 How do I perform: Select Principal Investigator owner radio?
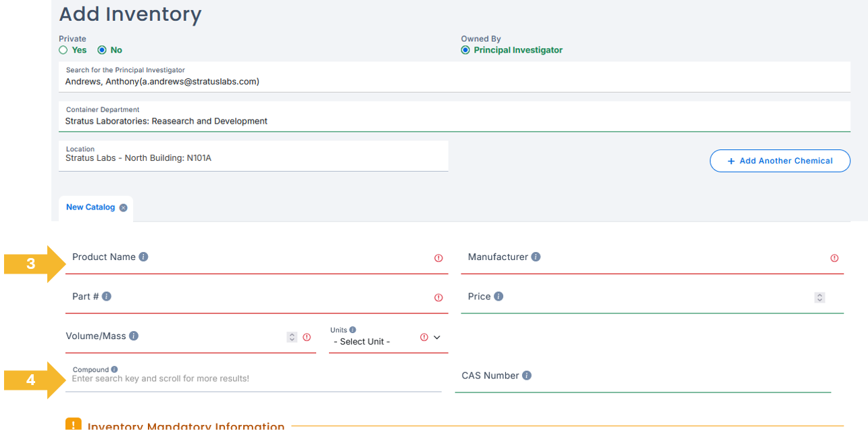[465, 50]
